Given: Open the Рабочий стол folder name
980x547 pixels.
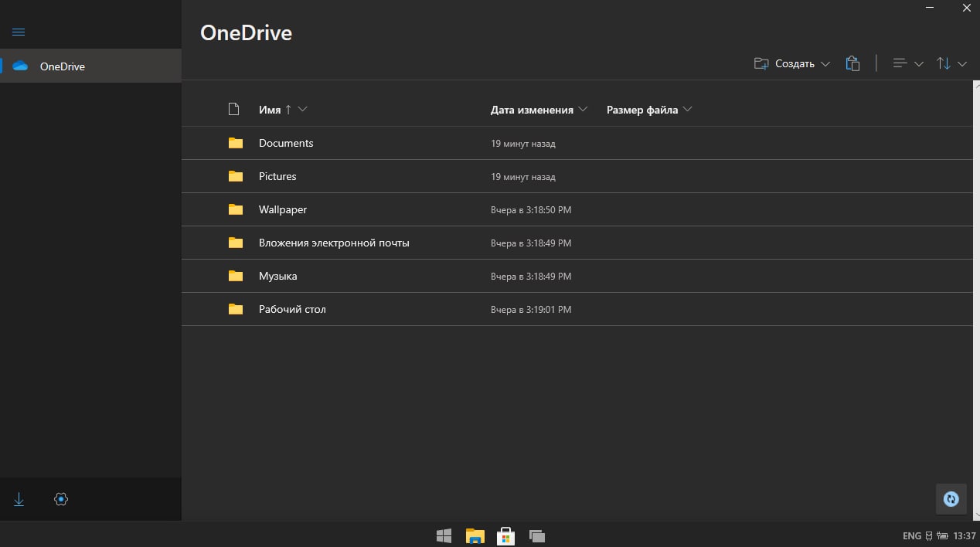Looking at the screenshot, I should 292,309.
